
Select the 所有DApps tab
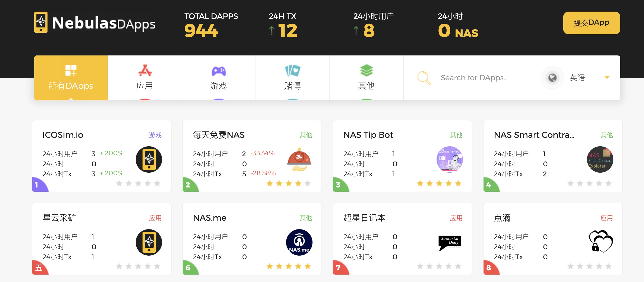coord(71,78)
